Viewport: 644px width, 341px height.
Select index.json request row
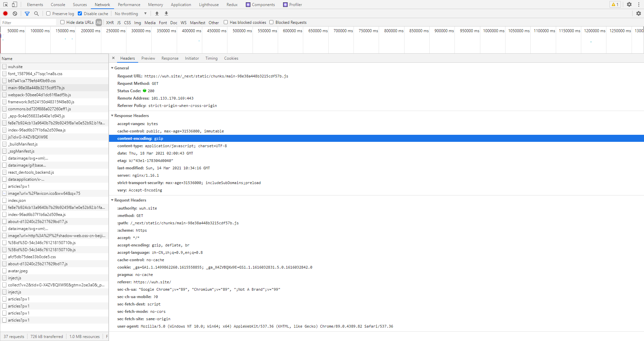(x=54, y=200)
